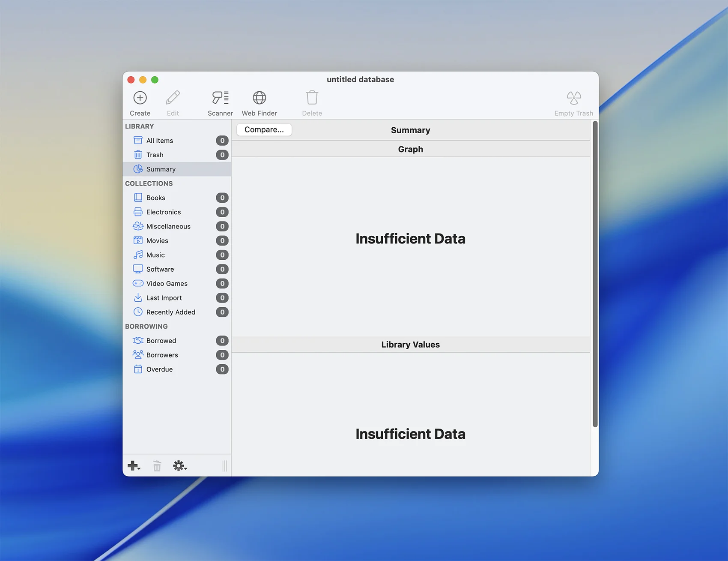Click the Empty Trash radiation icon
The image size is (728, 561).
coord(573,98)
